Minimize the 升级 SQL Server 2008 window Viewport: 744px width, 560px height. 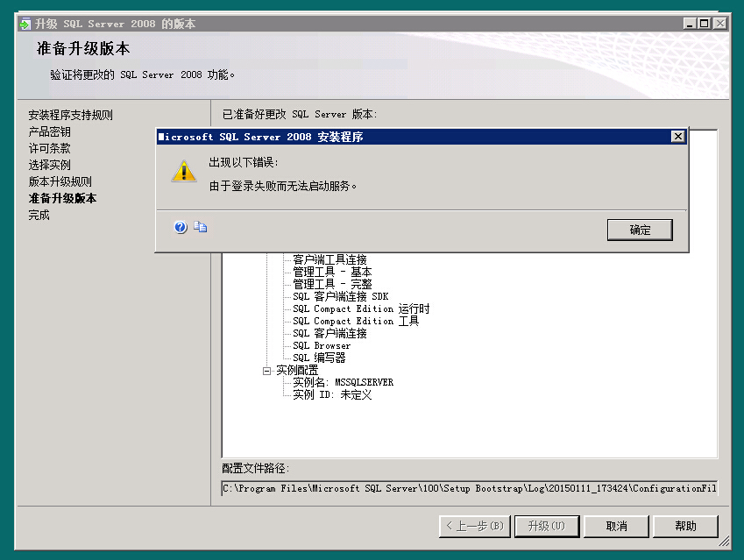[690, 24]
